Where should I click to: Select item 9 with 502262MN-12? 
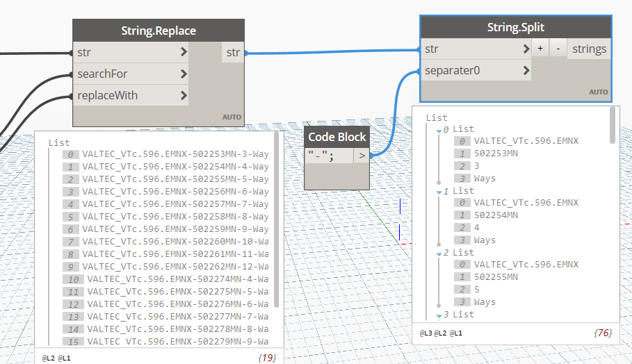click(175, 267)
